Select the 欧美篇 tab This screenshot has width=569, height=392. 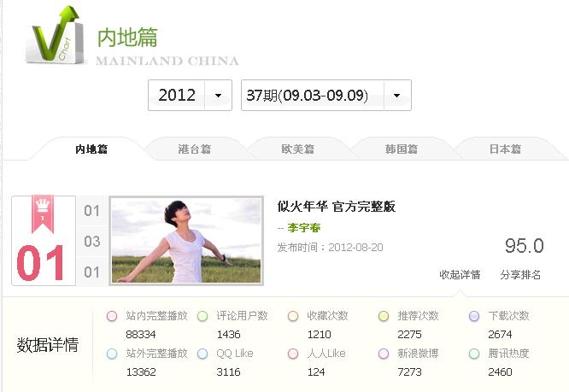coord(298,149)
